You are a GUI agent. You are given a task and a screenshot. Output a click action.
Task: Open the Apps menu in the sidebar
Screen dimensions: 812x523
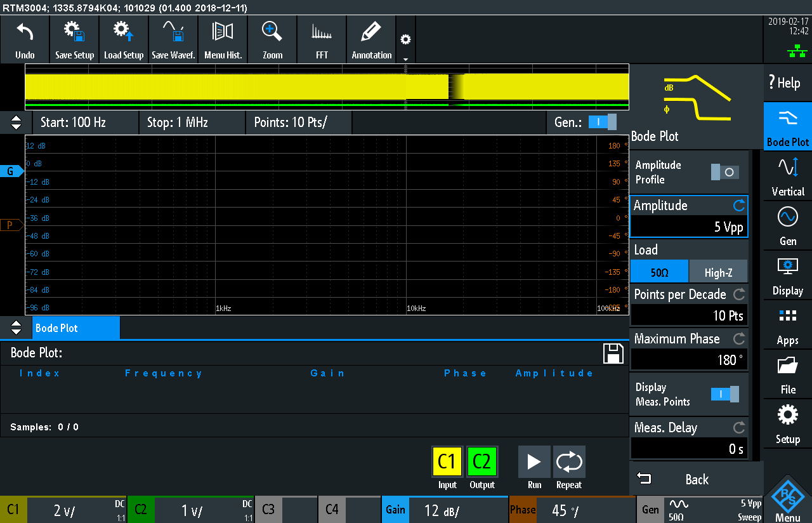click(788, 326)
